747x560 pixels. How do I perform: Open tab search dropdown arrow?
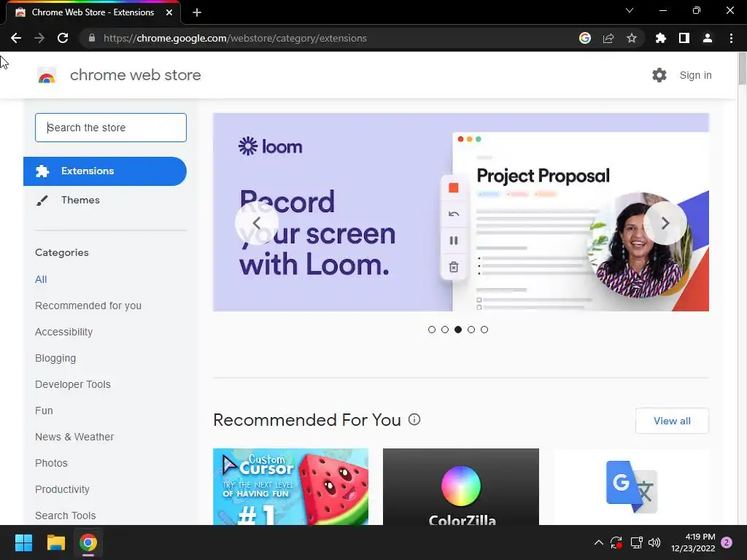click(x=630, y=10)
